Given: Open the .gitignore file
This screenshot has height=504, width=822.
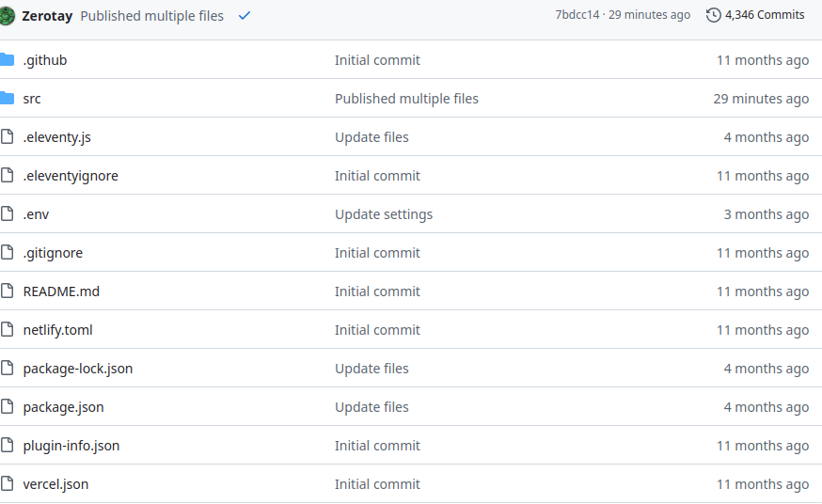Looking at the screenshot, I should [x=53, y=253].
